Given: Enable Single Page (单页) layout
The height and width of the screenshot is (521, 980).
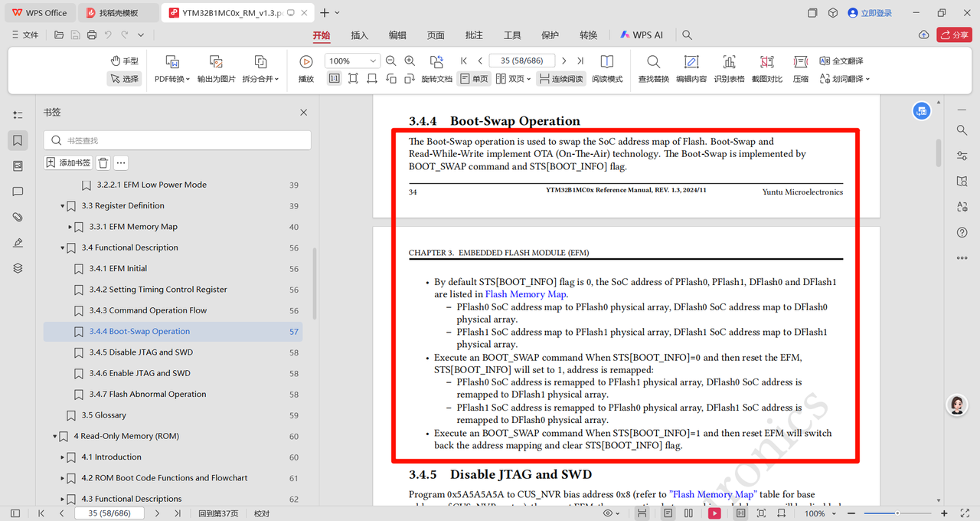Looking at the screenshot, I should click(x=474, y=79).
